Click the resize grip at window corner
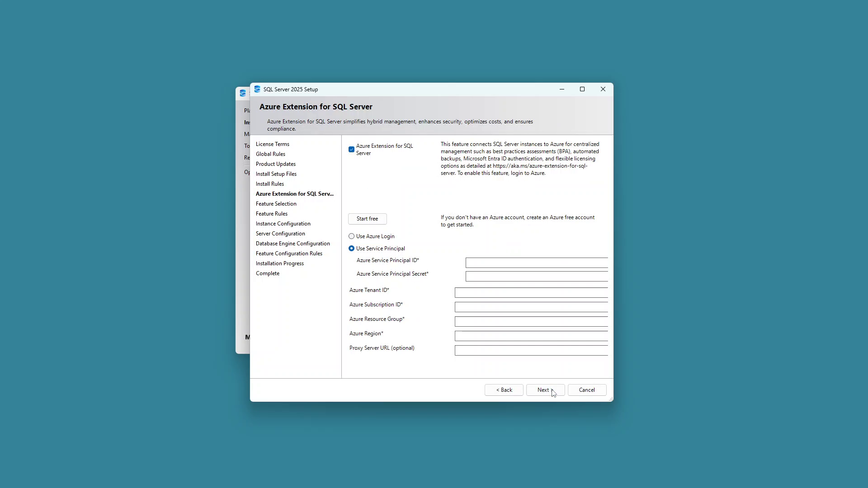 tap(611, 399)
